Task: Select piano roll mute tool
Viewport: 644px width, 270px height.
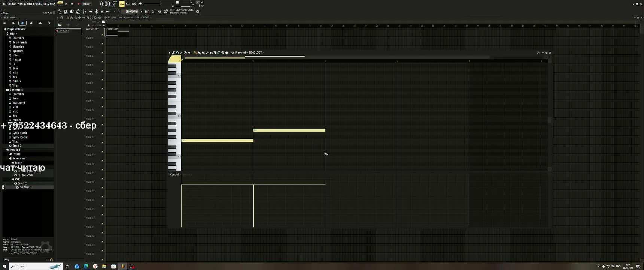Action: point(211,53)
